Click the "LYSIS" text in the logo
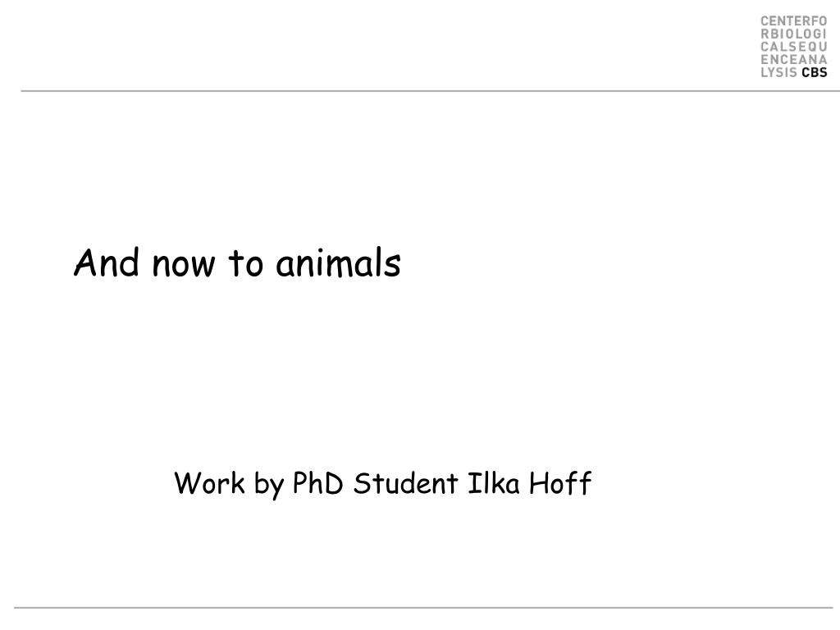 point(779,72)
